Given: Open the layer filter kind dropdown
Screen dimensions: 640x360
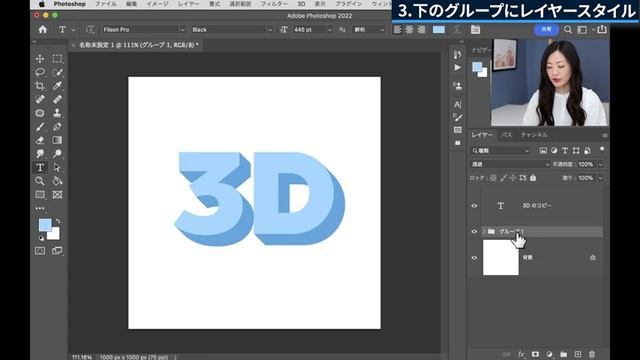Looking at the screenshot, I should pos(501,151).
